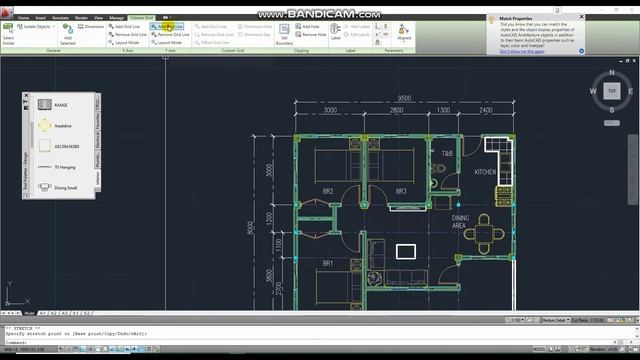Click TOP face of the ViewCube
The height and width of the screenshot is (360, 640).
(x=612, y=91)
